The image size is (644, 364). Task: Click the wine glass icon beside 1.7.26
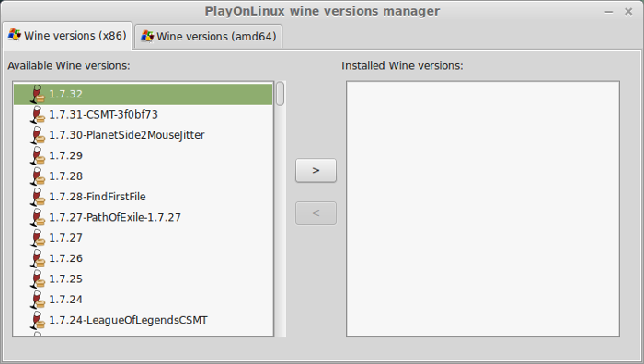click(x=38, y=258)
